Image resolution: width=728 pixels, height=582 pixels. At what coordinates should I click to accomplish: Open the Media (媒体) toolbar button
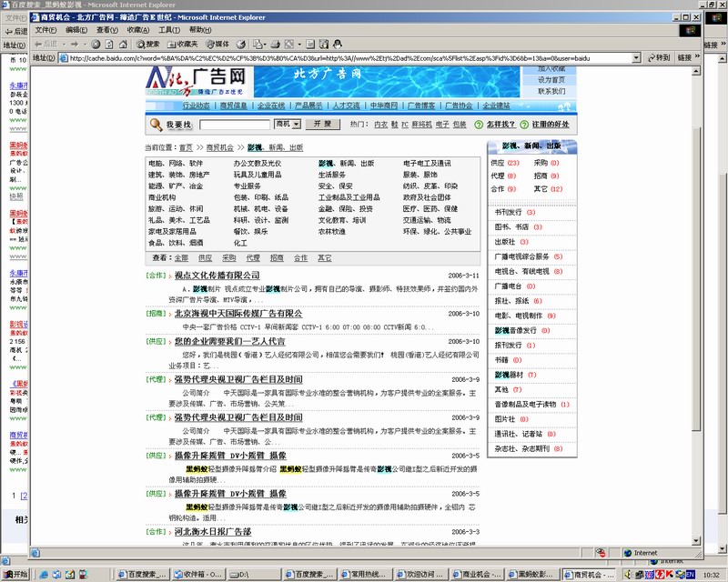(217, 44)
